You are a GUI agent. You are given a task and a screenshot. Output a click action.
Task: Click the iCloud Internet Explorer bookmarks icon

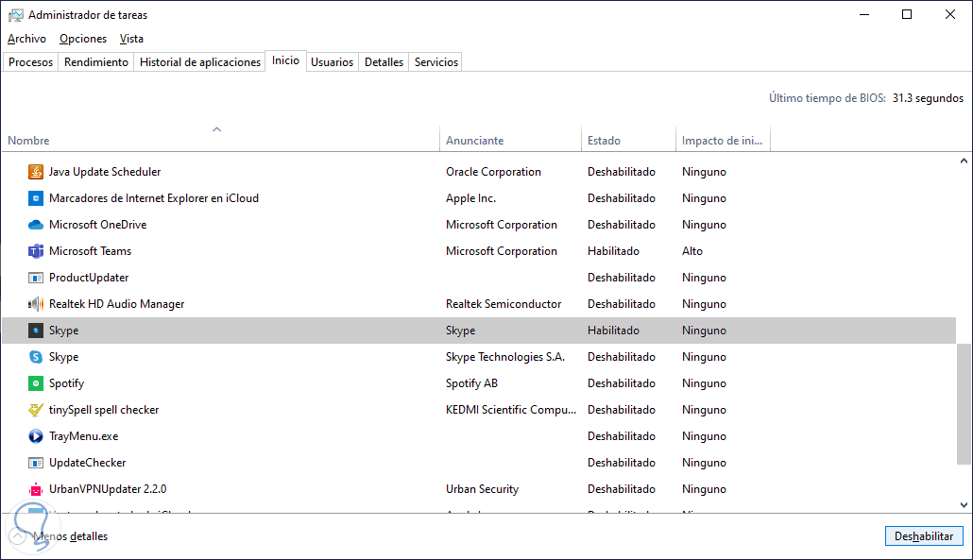(x=36, y=198)
